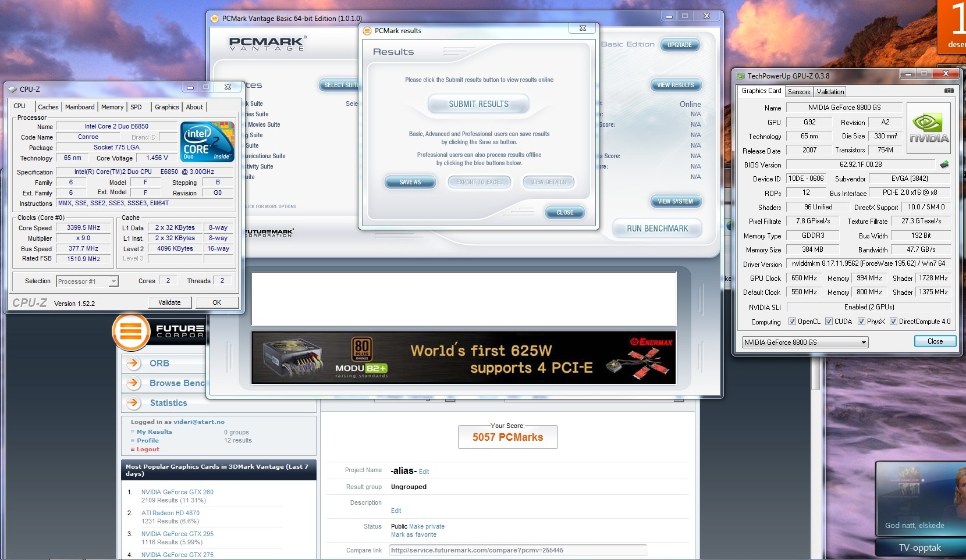
Task: Click the Make private link
Action: (x=427, y=526)
